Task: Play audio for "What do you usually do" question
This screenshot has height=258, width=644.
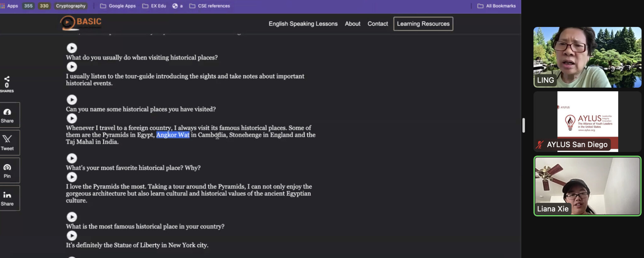Action: (72, 48)
